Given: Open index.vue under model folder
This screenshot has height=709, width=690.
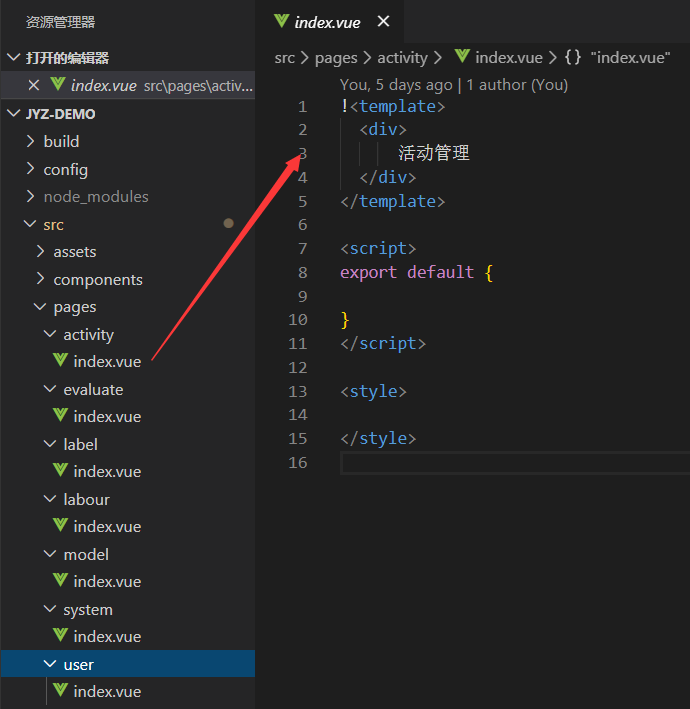Looking at the screenshot, I should point(107,581).
